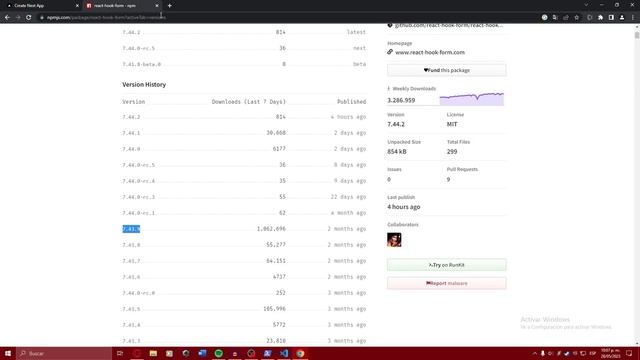Click the 1,062,696 downloads value
The image size is (640, 360).
[x=271, y=229]
